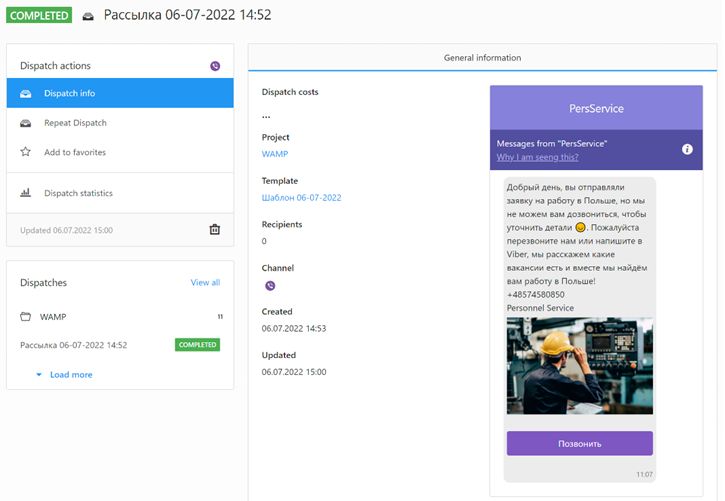The height and width of the screenshot is (501, 725).
Task: Click the phone number +48574580850
Action: coord(535,294)
